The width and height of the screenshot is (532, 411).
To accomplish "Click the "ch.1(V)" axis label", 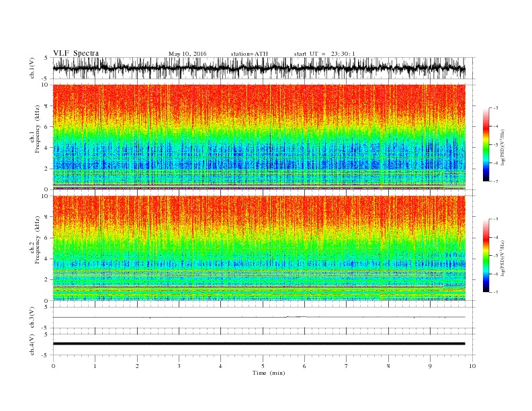I will click(x=32, y=68).
